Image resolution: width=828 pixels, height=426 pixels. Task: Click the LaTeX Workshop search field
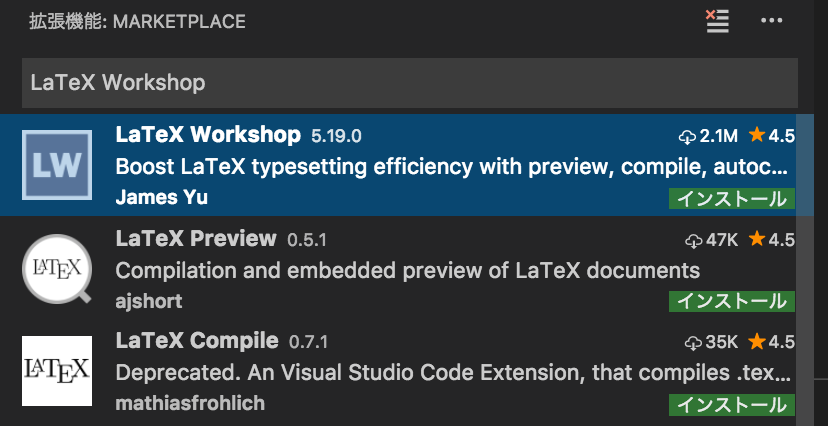point(410,83)
